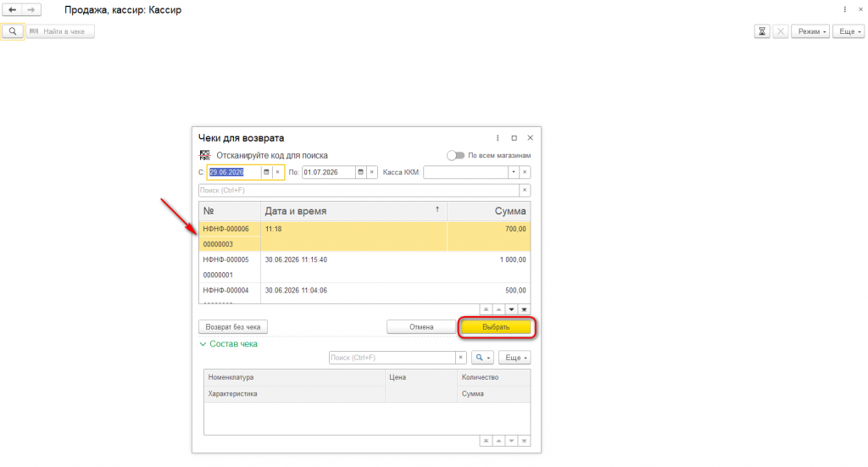Click the receipts search field
Screen dimensions: 868x467
coord(359,191)
